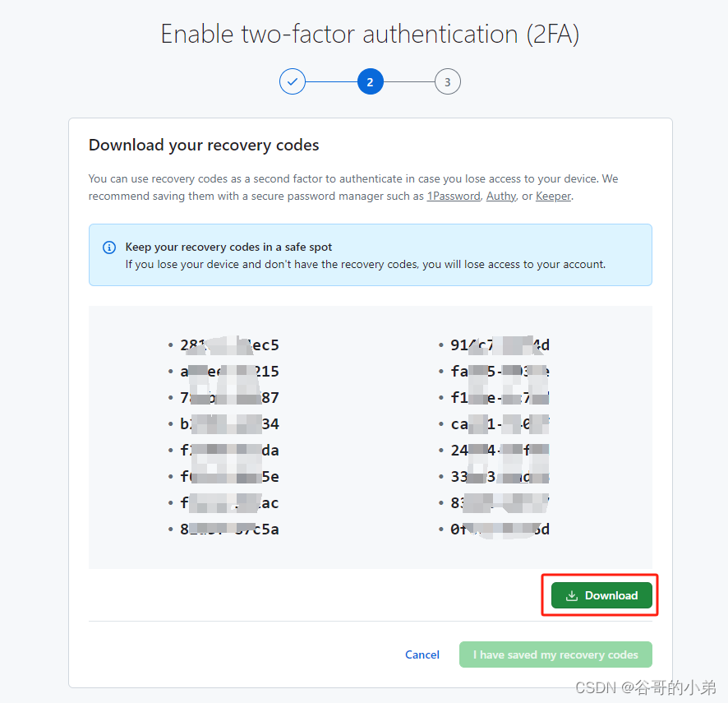Open the 1Password link
This screenshot has width=728, height=703.
454,196
